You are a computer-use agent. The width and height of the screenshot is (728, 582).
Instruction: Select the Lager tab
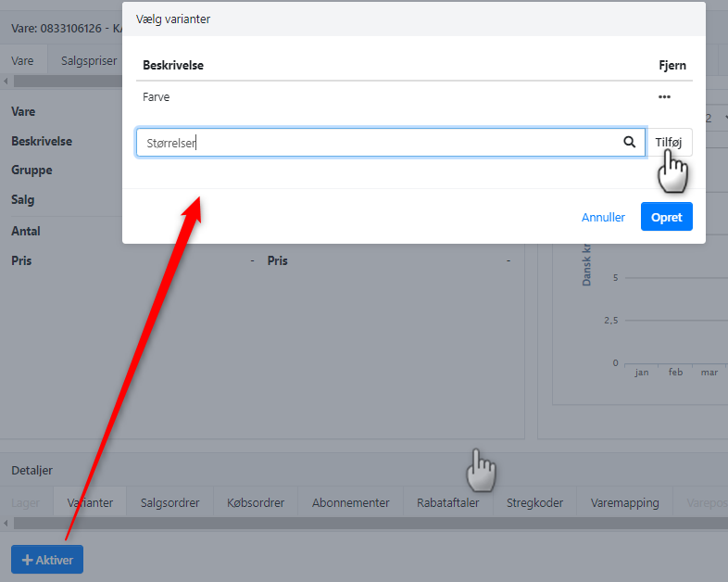tap(25, 502)
